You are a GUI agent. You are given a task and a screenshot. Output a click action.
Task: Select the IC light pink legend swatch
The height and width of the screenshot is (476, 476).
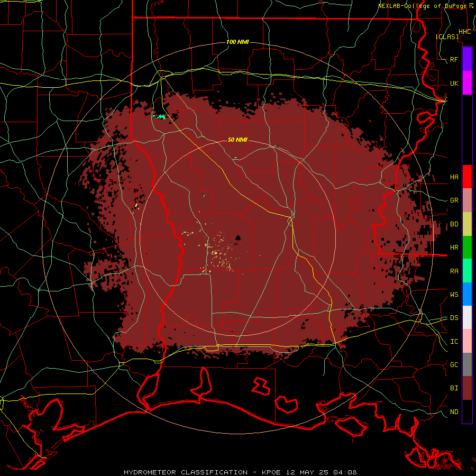pos(467,341)
